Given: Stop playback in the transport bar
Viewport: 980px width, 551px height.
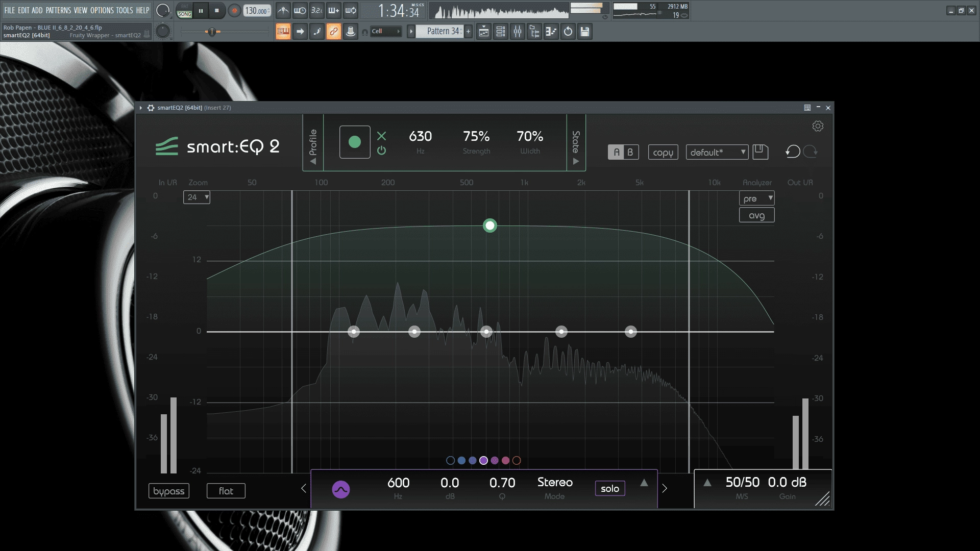Looking at the screenshot, I should coord(216,11).
